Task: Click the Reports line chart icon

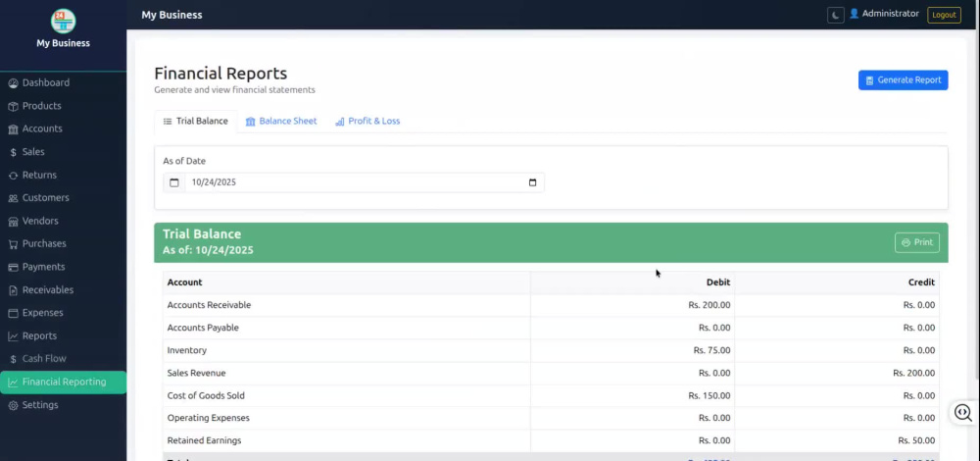Action: (x=13, y=335)
